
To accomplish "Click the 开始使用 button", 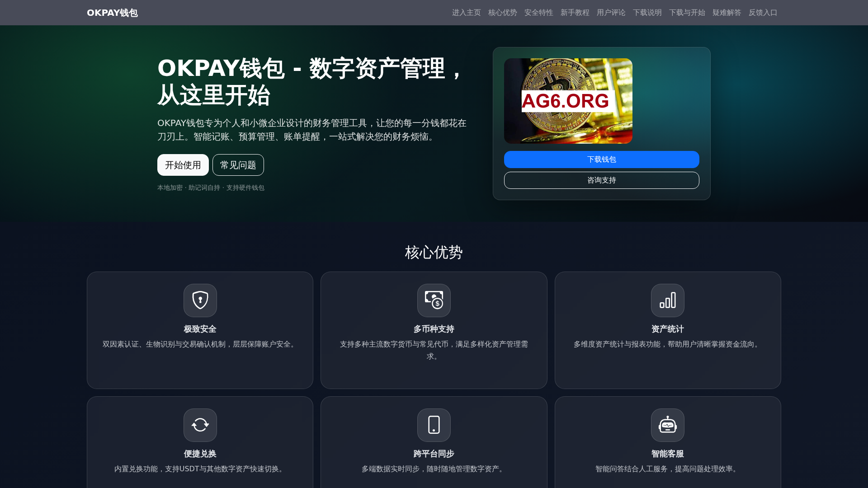I will coord(183,165).
